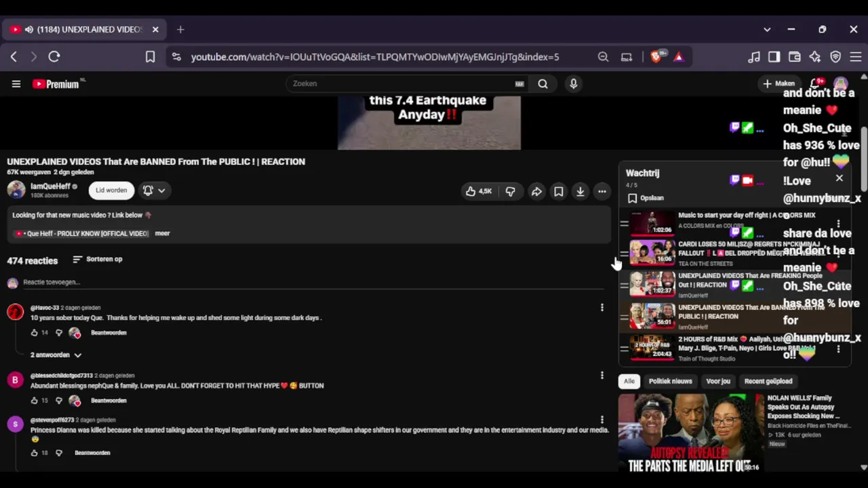Like the comment by @Havoc-33
Screen dimensions: 868x488
coord(34,333)
